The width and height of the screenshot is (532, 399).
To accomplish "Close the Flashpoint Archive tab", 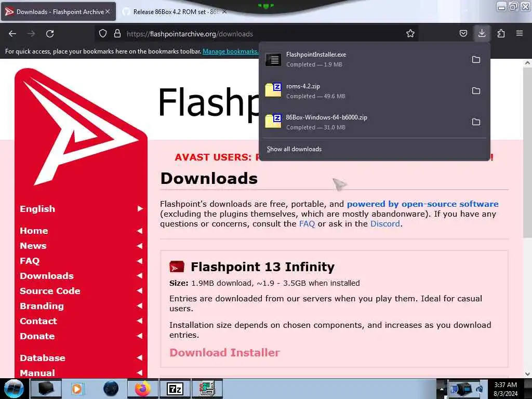I will (x=108, y=11).
